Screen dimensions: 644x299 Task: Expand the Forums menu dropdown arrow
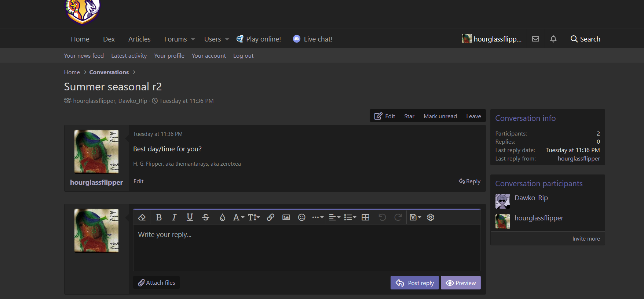point(193,39)
